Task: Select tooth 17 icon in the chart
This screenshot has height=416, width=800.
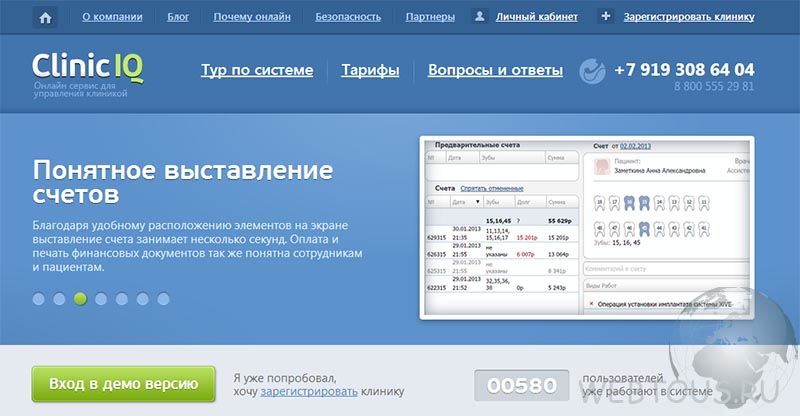Action: click(x=614, y=203)
